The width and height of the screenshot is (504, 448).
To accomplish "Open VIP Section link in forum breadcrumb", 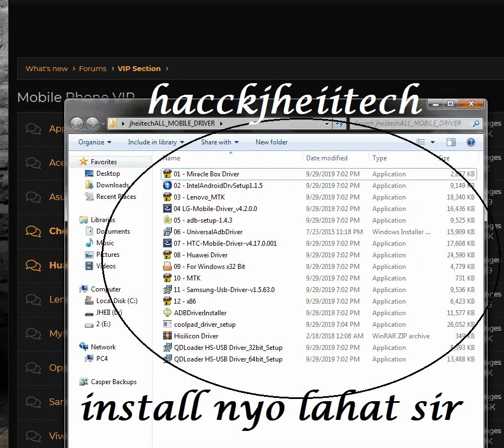I will [139, 68].
